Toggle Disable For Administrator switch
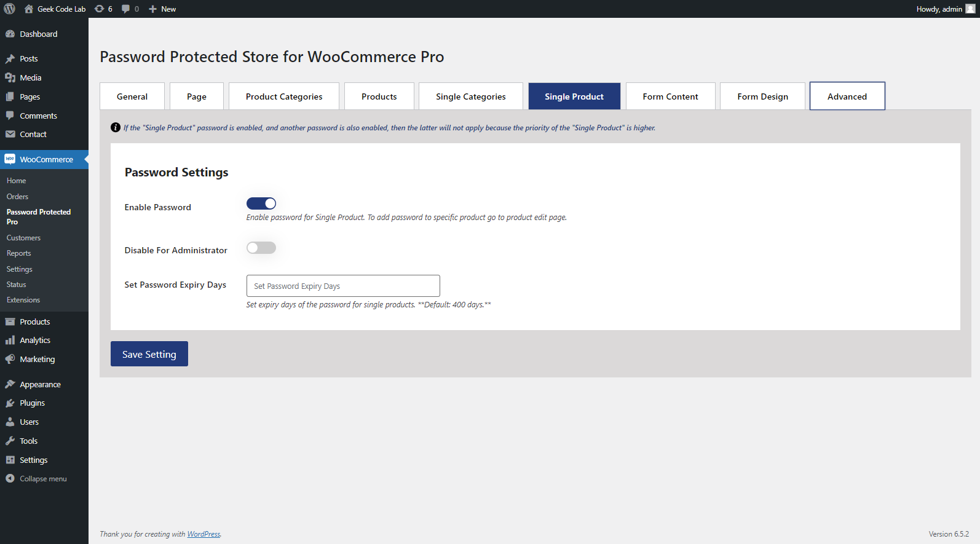The image size is (980, 544). (x=261, y=248)
